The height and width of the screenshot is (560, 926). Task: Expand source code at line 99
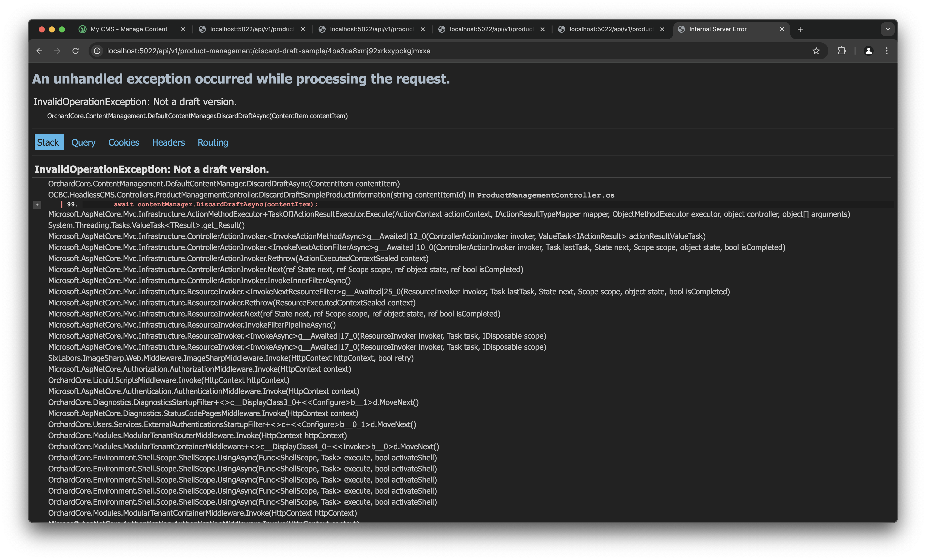point(37,205)
